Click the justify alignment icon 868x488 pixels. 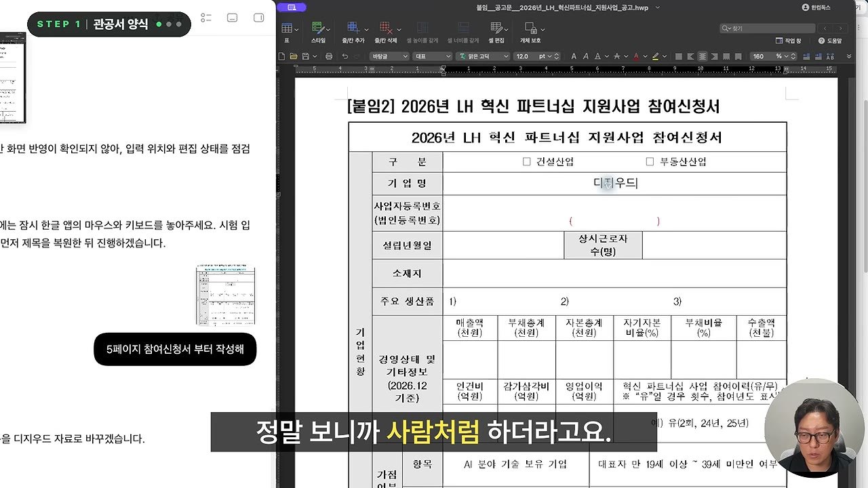tap(678, 56)
